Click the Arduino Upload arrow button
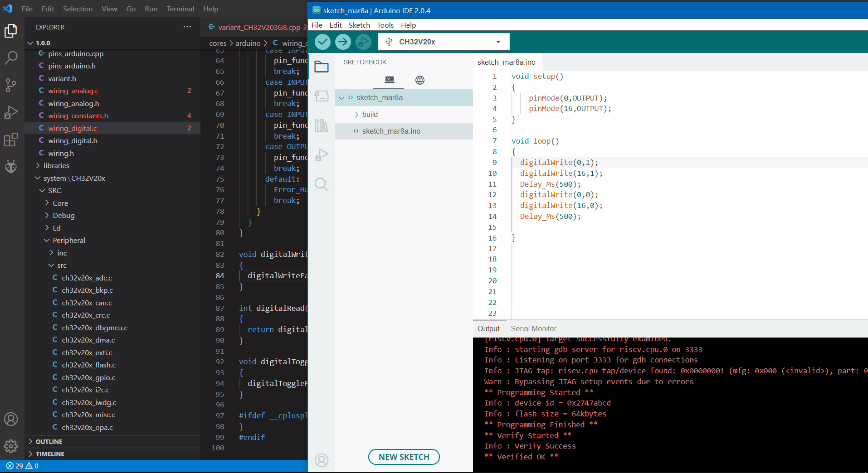 tap(343, 42)
